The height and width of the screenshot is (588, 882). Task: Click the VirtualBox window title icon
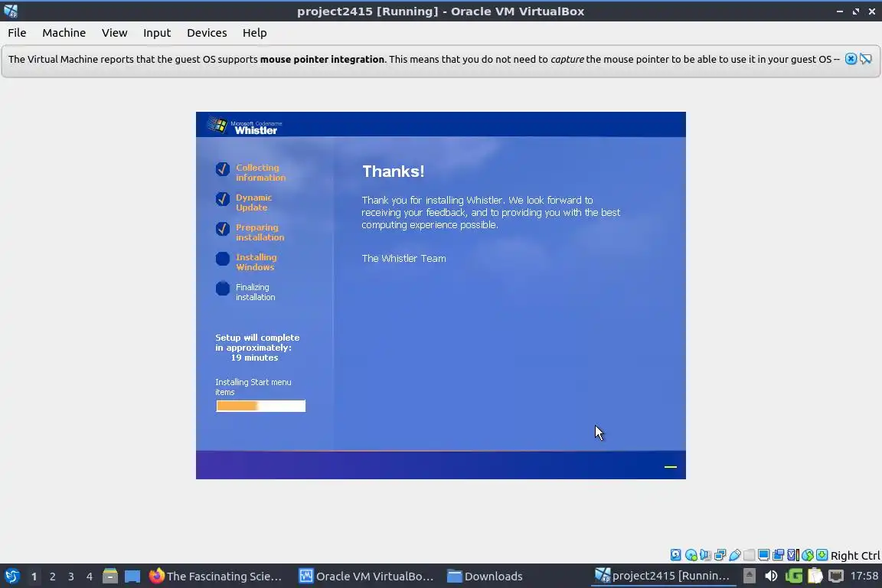tap(11, 11)
